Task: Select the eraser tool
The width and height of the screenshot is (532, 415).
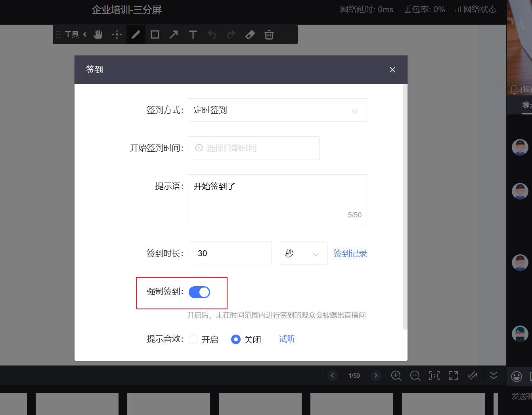Action: tap(250, 34)
